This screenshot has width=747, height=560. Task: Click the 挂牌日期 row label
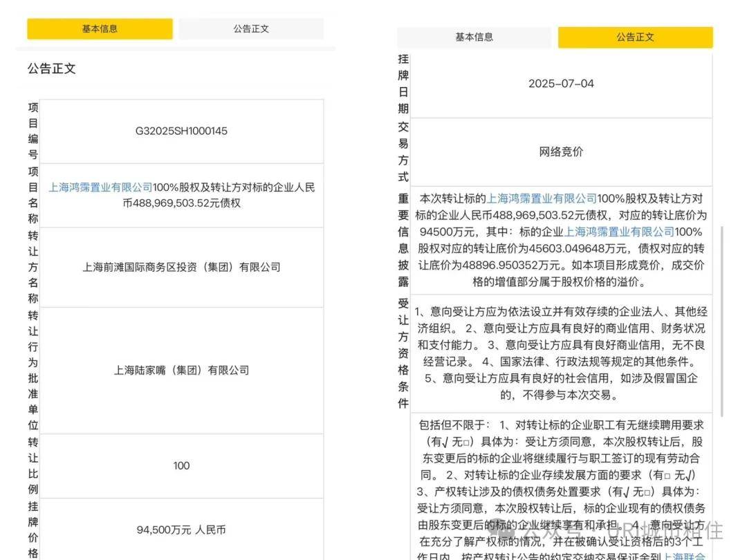(403, 84)
